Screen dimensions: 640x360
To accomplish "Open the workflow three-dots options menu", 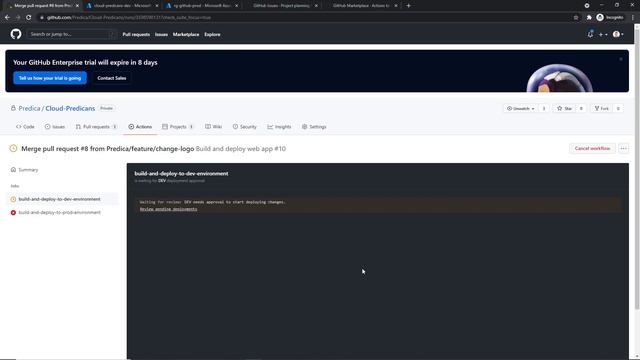I will pyautogui.click(x=623, y=149).
